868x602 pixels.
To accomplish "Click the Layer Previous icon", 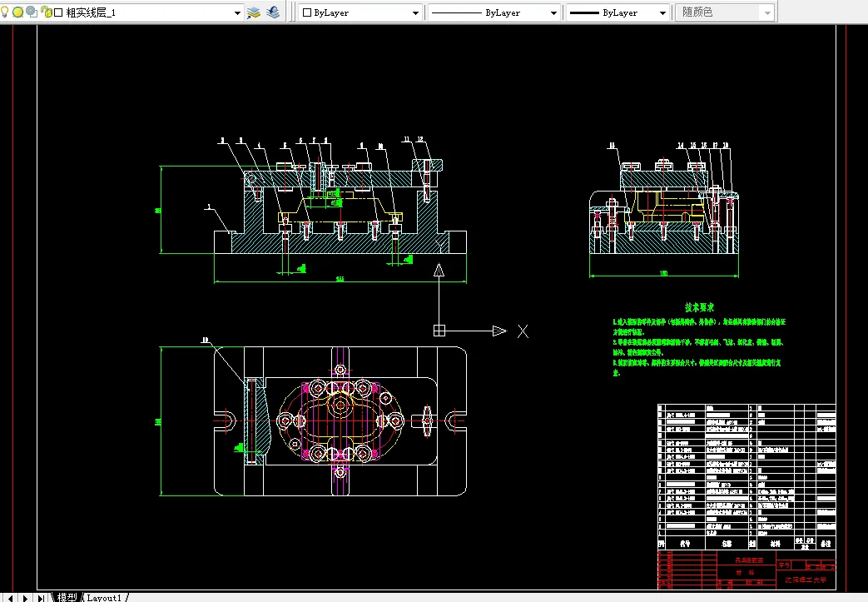I will 273,12.
